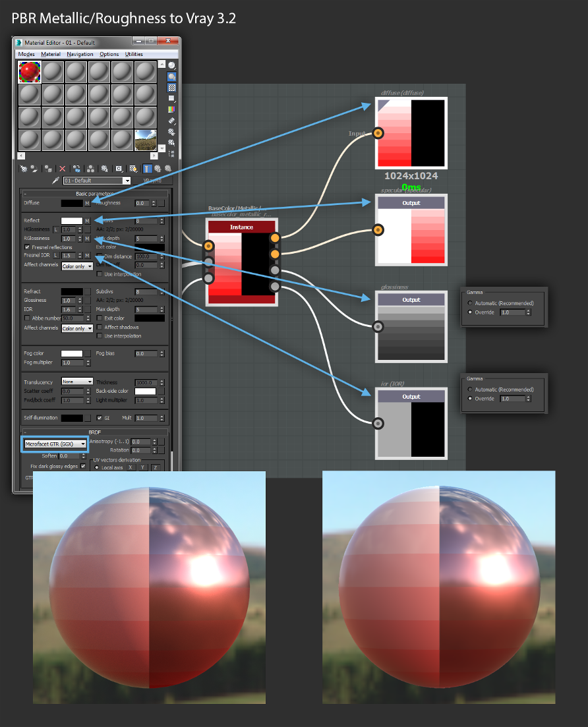Click the Video Color Check icon
This screenshot has height=727, width=588.
click(x=171, y=109)
